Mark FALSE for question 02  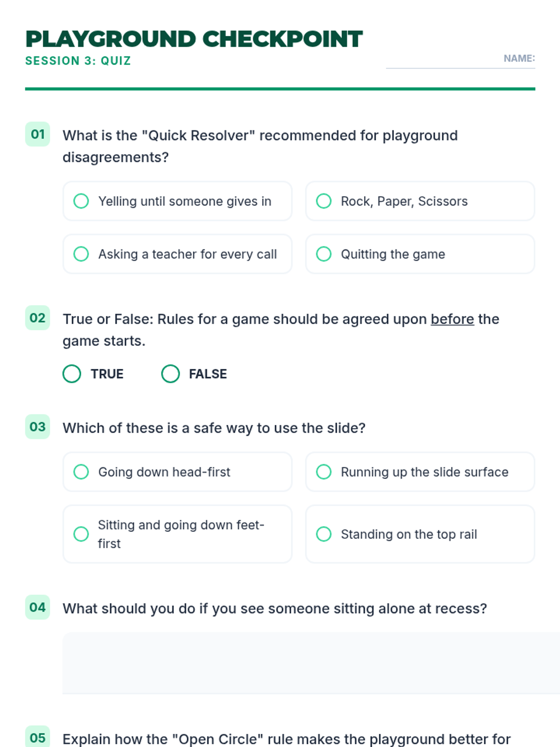pyautogui.click(x=170, y=373)
